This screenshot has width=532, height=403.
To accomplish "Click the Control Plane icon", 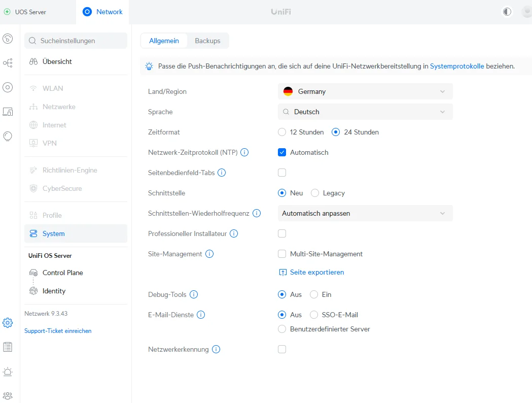I will [x=33, y=273].
